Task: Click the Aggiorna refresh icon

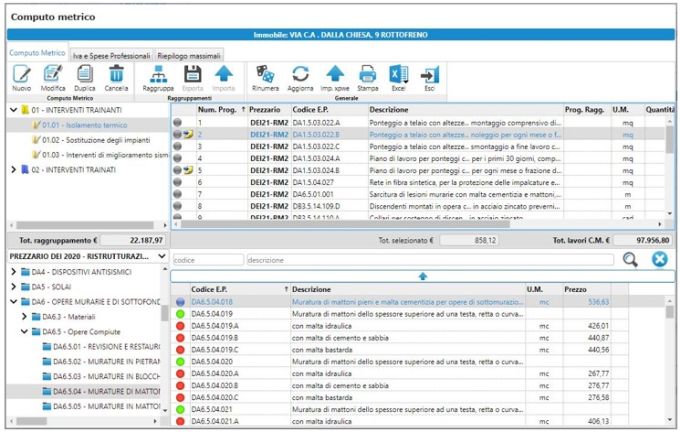Action: pyautogui.click(x=300, y=76)
